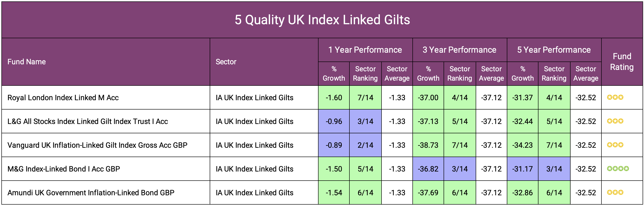The width and height of the screenshot is (644, 206).
Task: Click the Sector column header
Action: coord(226,62)
